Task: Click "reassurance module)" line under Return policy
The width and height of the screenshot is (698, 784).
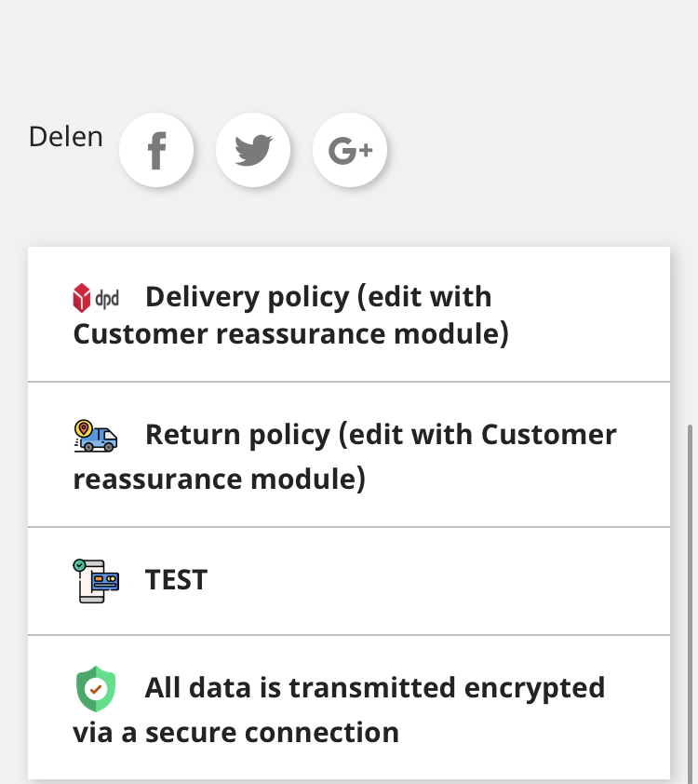Action: pyautogui.click(x=219, y=480)
